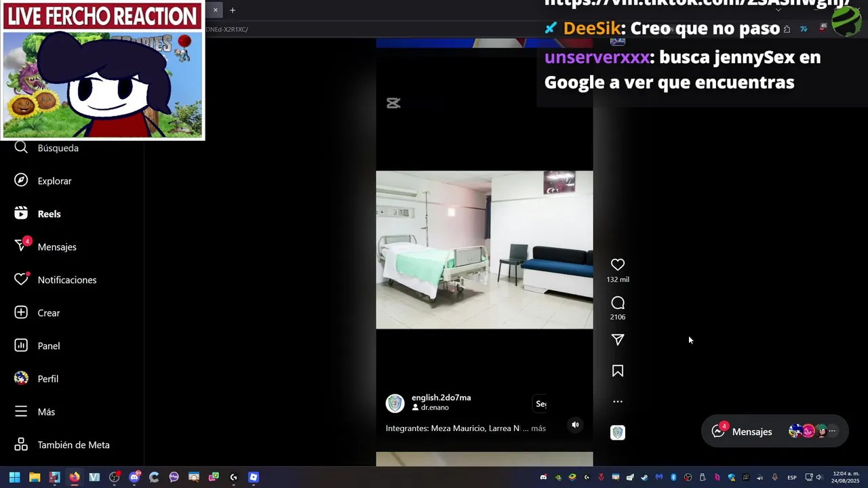The height and width of the screenshot is (488, 868).
Task: Click the messenger icon in floating Mensajes
Action: 718,431
